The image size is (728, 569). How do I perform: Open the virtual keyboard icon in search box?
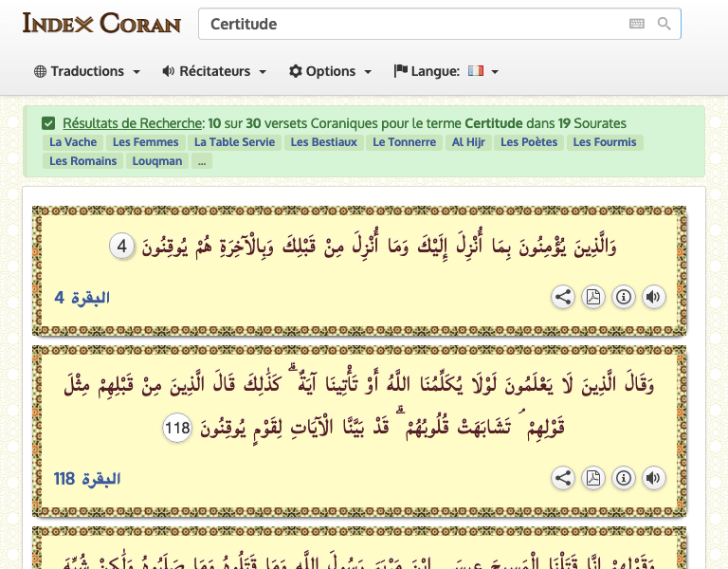point(637,24)
